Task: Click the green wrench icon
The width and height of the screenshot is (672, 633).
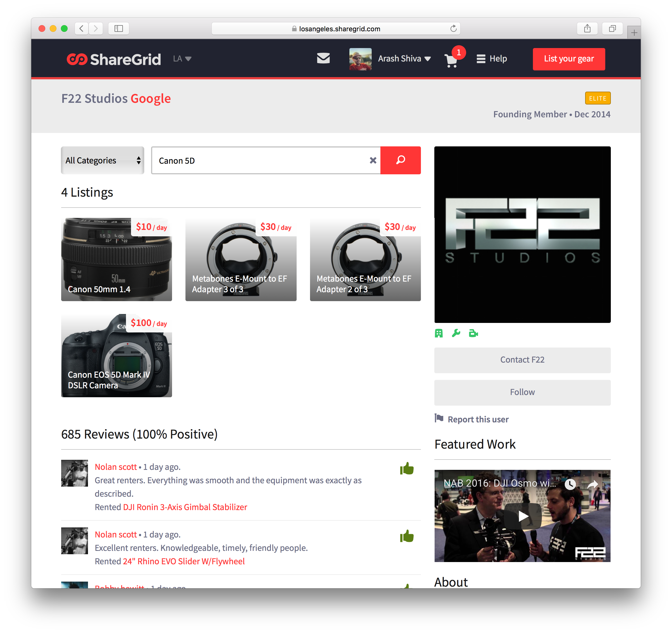Action: (456, 334)
